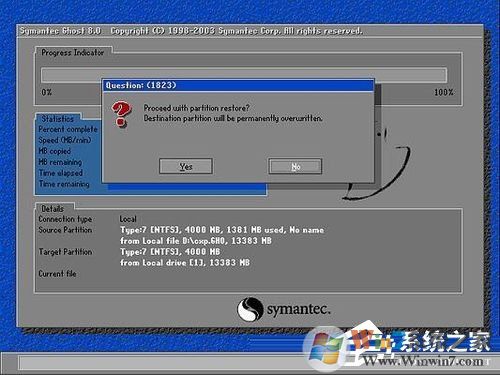Screen dimensions: 500x375
Task: Click the Statistics panel header
Action: (58, 119)
